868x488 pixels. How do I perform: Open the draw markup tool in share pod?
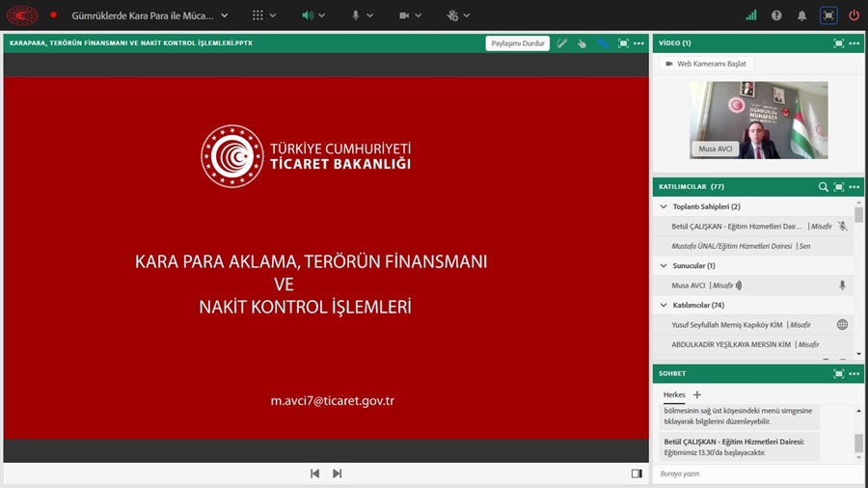coord(562,43)
